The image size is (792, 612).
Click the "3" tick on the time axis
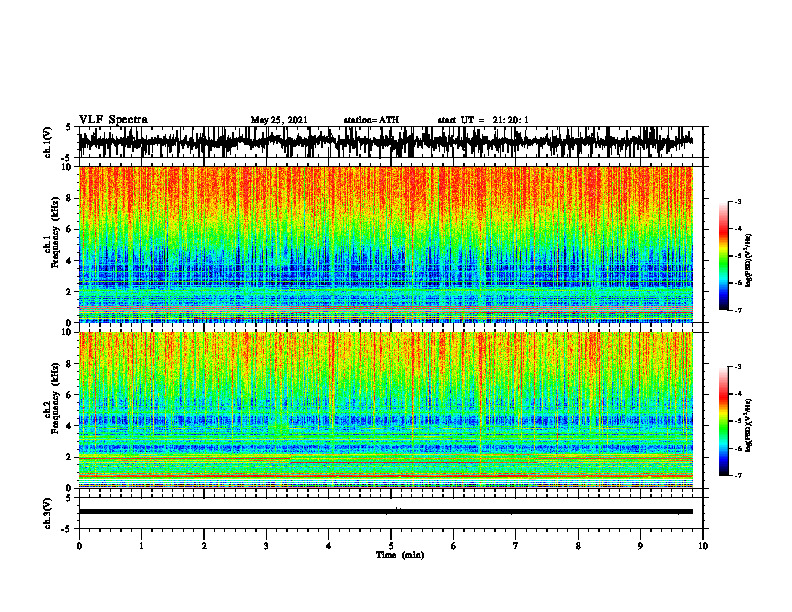266,546
